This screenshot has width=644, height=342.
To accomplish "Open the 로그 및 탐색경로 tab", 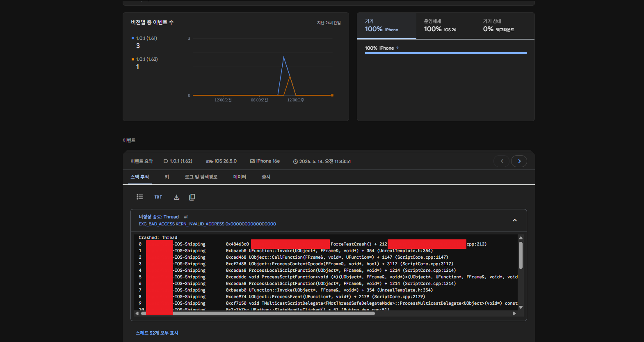I will click(x=201, y=177).
